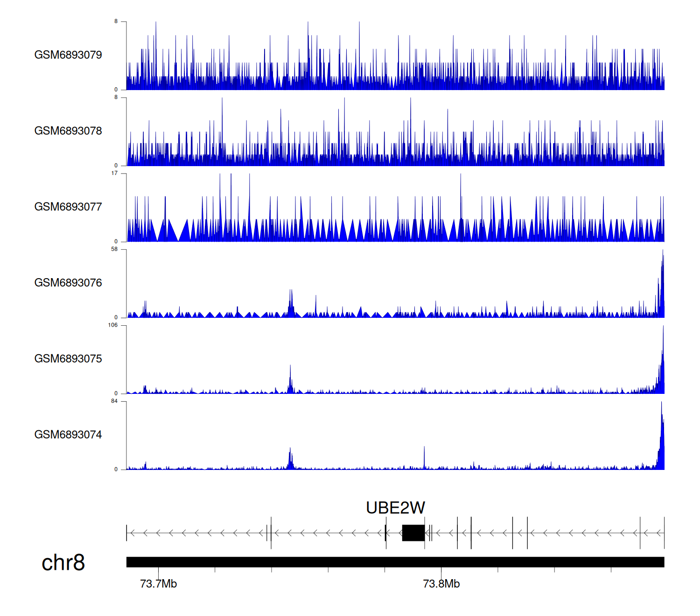Click the y-axis maximum value 58
This screenshot has width=700, height=616.
[114, 250]
